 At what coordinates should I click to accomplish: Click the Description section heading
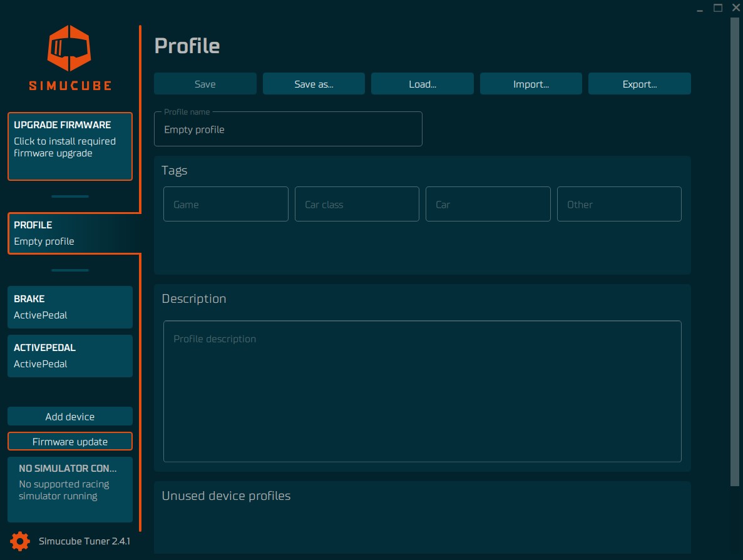point(194,298)
